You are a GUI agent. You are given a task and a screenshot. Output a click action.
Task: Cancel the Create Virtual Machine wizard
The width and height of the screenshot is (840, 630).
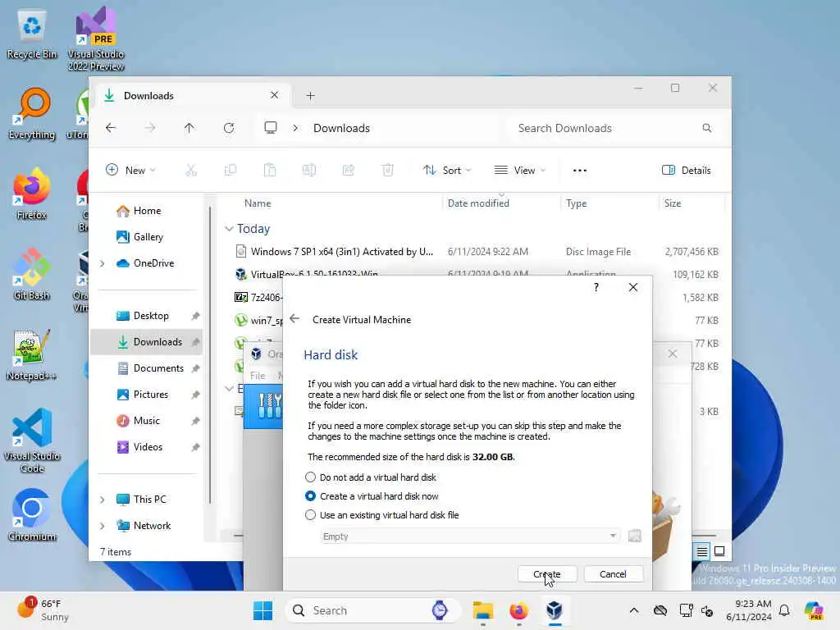pos(613,573)
